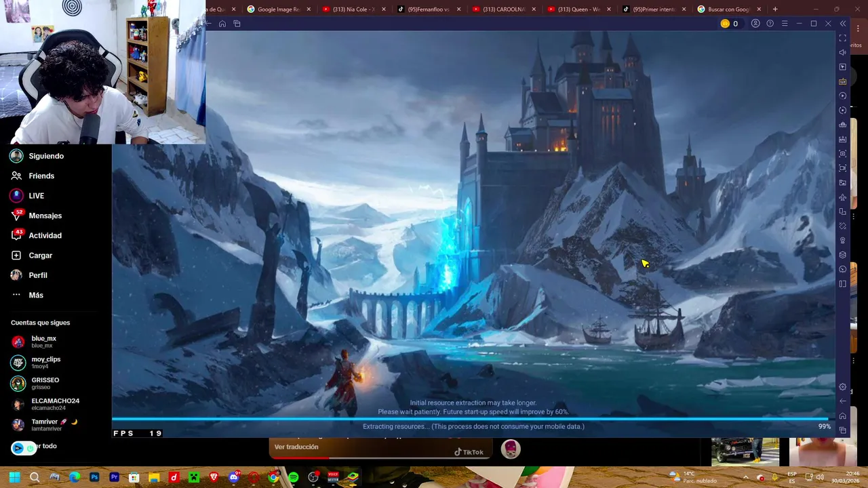Open Windows taskbar search
The height and width of the screenshot is (488, 868).
click(x=35, y=477)
